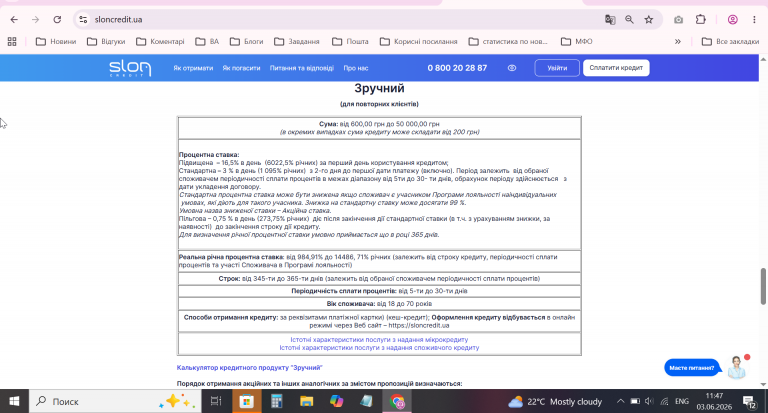Open the Все закладки folder

730,42
